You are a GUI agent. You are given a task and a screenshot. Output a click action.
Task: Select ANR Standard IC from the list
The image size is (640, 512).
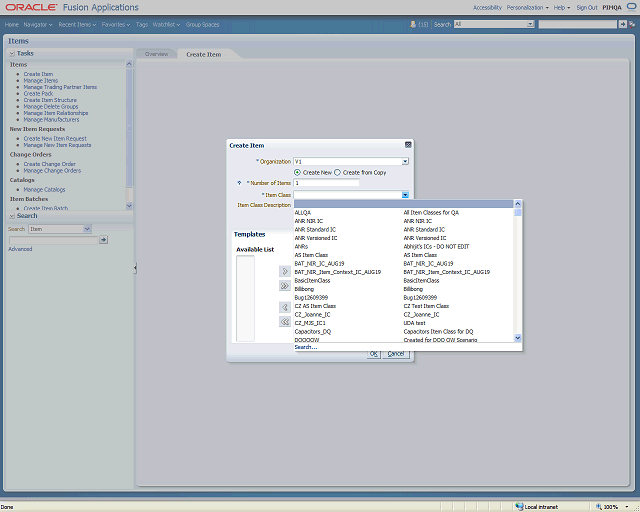coord(404,229)
